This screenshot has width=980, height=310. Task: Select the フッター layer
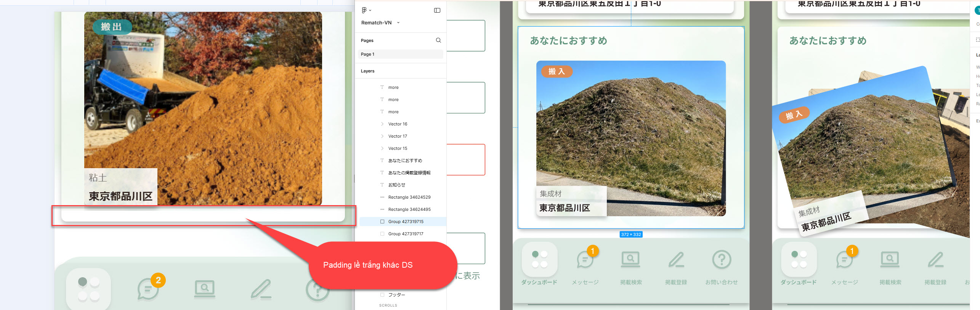pyautogui.click(x=396, y=295)
